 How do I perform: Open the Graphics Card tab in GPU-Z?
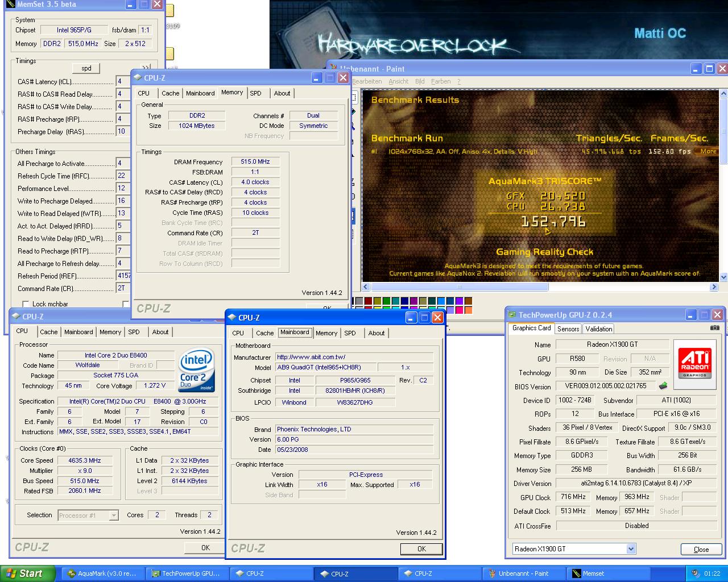click(531, 328)
